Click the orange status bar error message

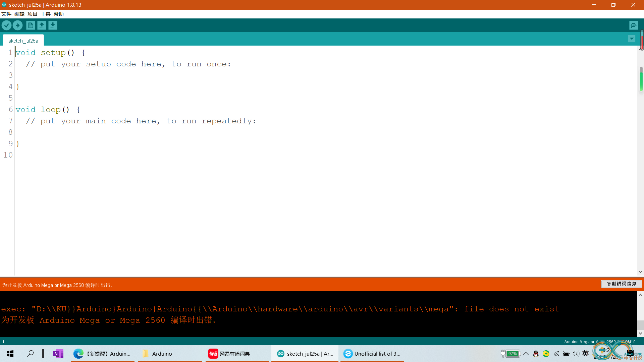pos(58,285)
